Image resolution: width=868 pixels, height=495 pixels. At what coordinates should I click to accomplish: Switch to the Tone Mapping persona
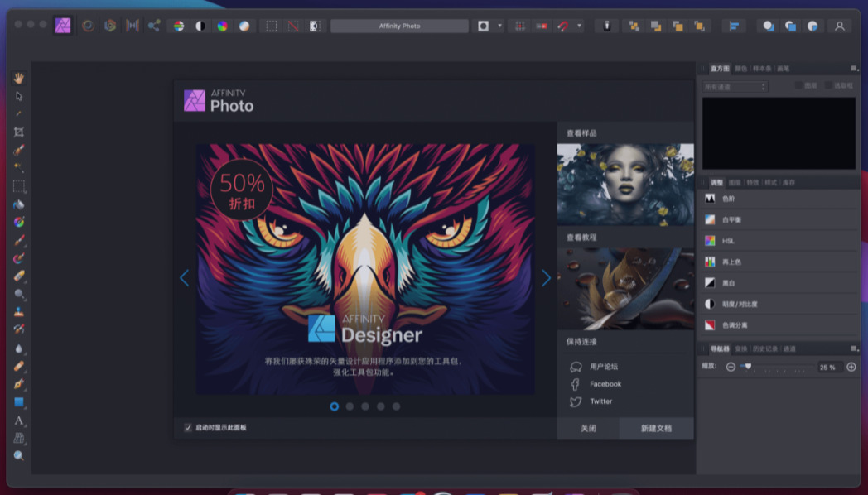click(133, 26)
